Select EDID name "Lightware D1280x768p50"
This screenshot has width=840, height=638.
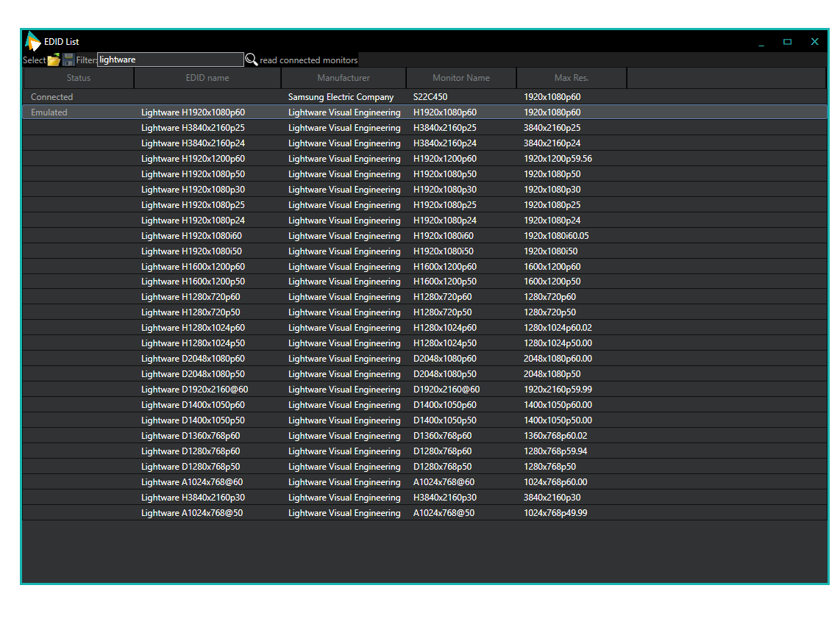click(191, 467)
